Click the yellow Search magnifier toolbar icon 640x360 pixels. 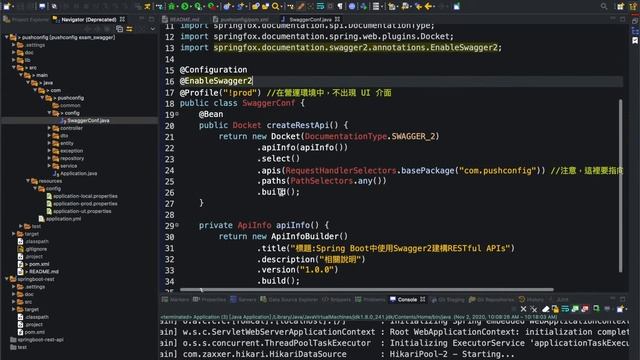coord(276,6)
